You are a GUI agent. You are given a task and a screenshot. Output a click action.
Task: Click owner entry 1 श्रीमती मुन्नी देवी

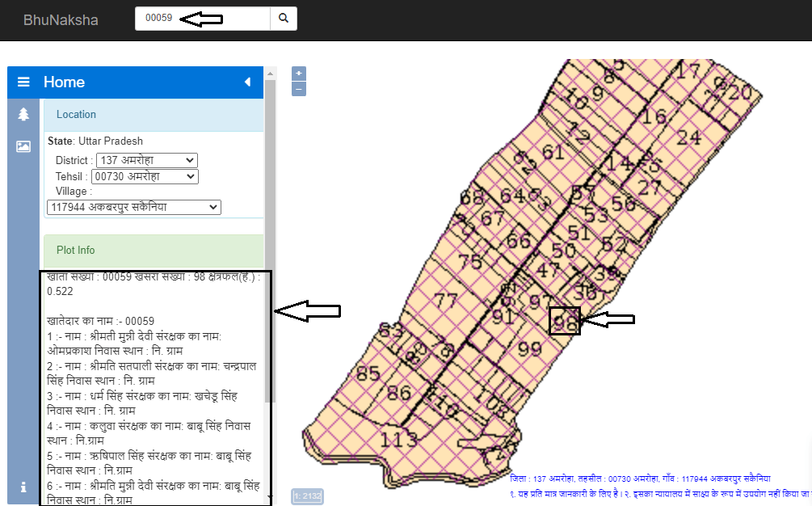pos(135,344)
